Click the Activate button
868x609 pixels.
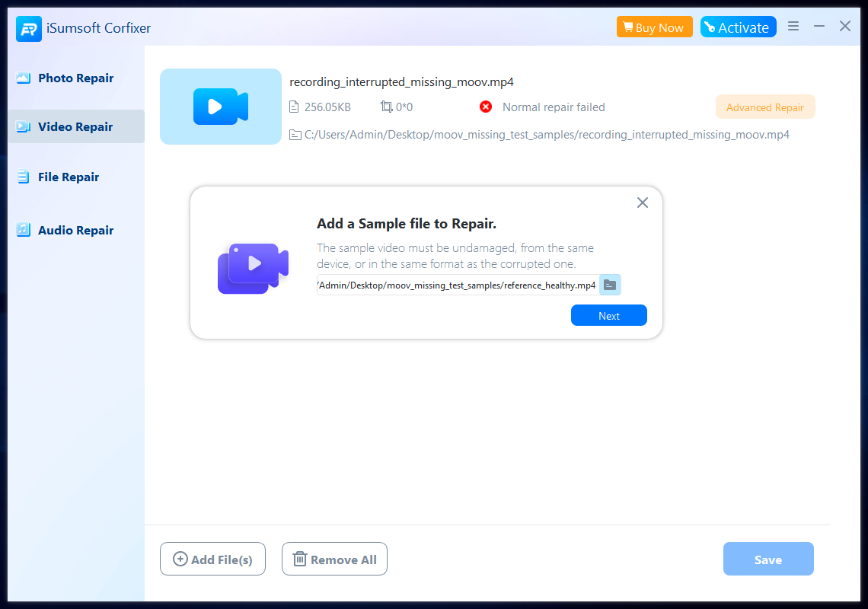coord(738,27)
